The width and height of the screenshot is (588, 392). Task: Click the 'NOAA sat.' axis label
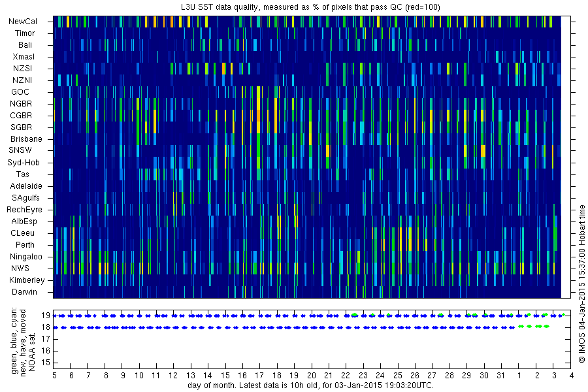tap(32, 351)
